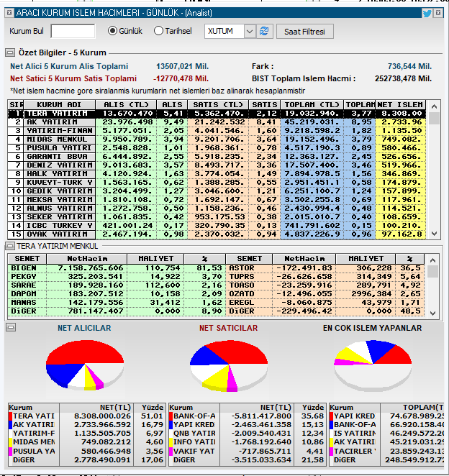Viewport: 449px width, 476px height.
Task: Click the OZATD stock cell
Action: [249, 294]
